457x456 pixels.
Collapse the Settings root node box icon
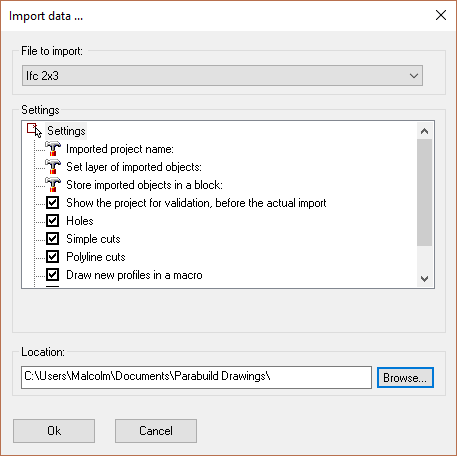pos(31,128)
